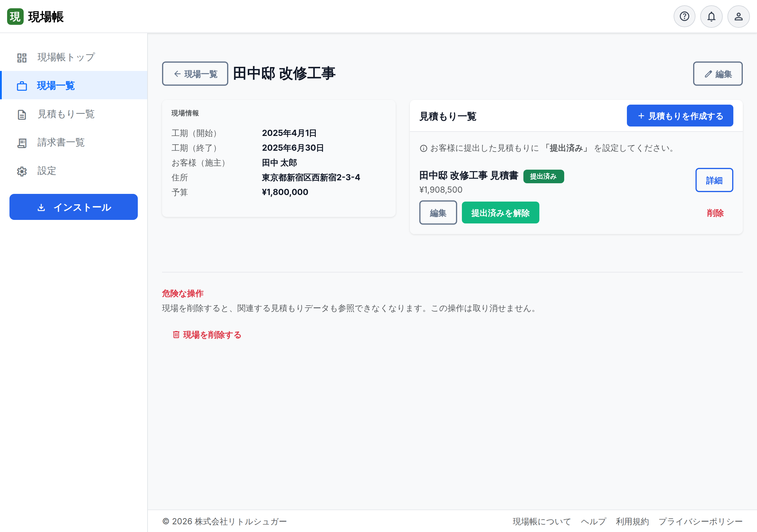Click the budget value ¥1,800,000
Image resolution: width=757 pixels, height=532 pixels.
click(285, 192)
